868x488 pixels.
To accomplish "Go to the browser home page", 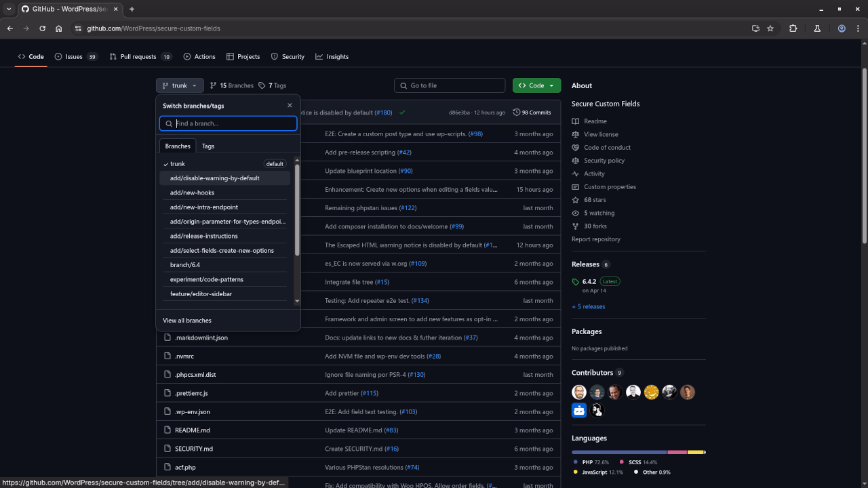I will (58, 28).
